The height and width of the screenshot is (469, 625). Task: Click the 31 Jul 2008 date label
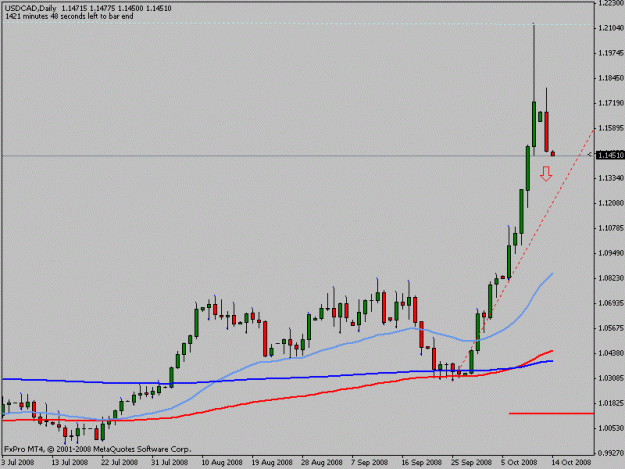click(169, 463)
